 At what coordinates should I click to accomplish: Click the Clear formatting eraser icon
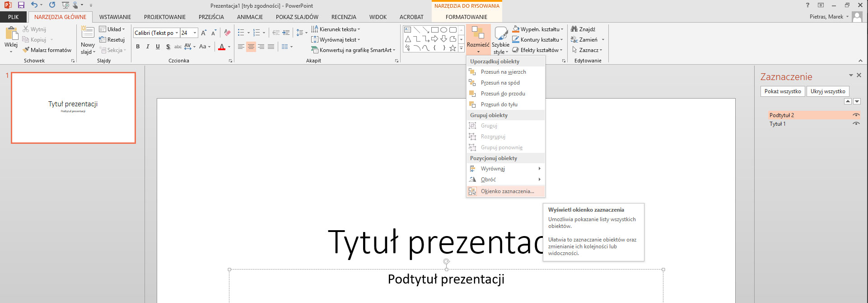coord(227,33)
